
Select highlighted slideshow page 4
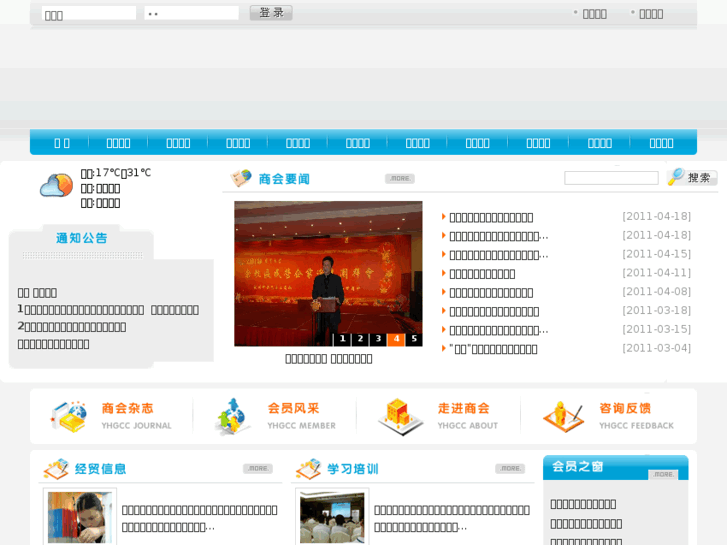tap(396, 339)
